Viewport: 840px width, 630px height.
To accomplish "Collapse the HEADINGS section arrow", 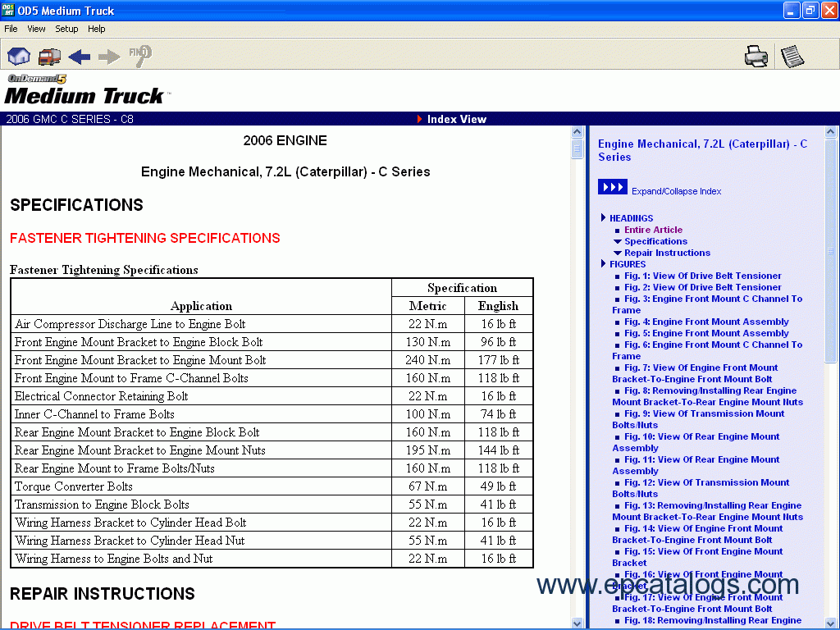I will click(604, 218).
